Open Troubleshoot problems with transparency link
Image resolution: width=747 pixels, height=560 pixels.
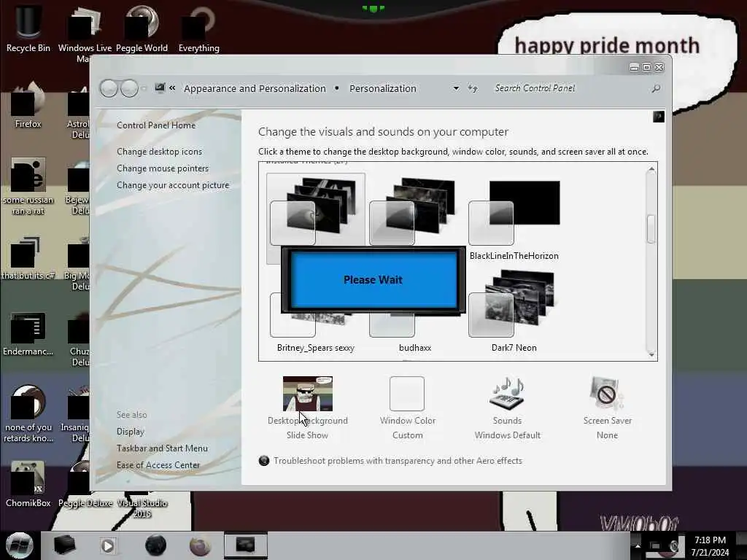(x=398, y=461)
